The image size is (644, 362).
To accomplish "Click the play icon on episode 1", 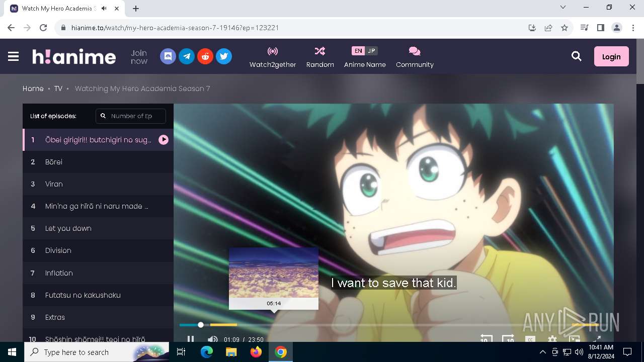I will [164, 140].
